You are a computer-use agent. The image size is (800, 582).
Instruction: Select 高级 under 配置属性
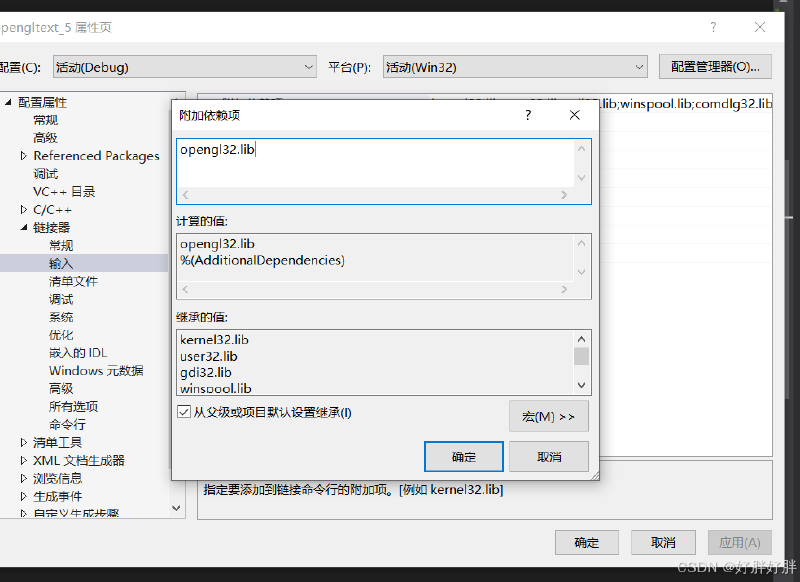click(45, 138)
